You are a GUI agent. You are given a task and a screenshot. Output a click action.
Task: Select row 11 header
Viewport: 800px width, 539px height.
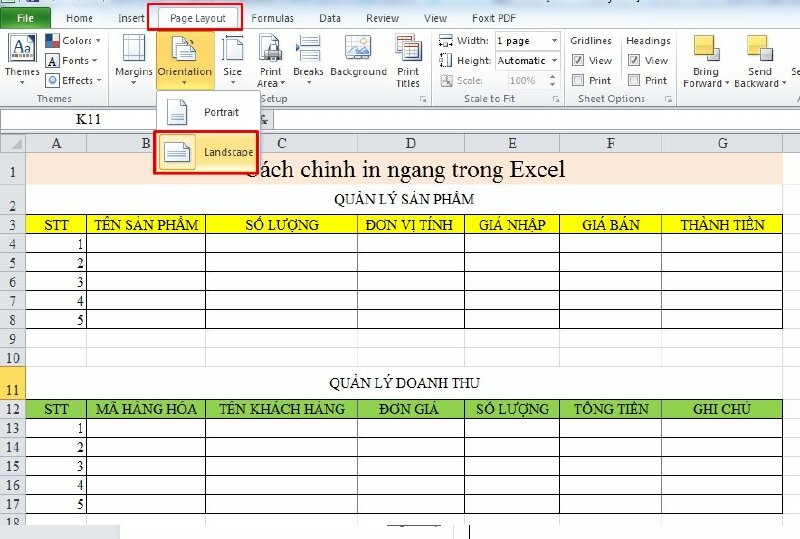point(13,383)
